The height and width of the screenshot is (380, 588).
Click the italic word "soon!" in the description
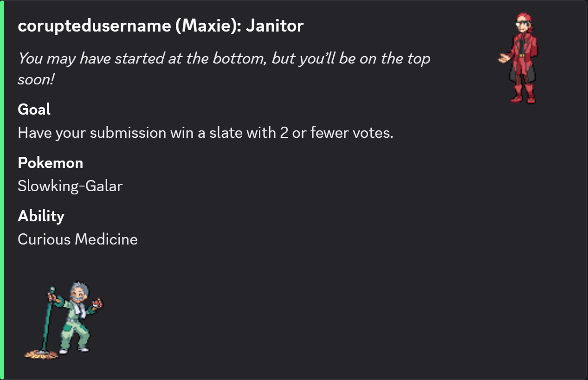pyautogui.click(x=36, y=80)
